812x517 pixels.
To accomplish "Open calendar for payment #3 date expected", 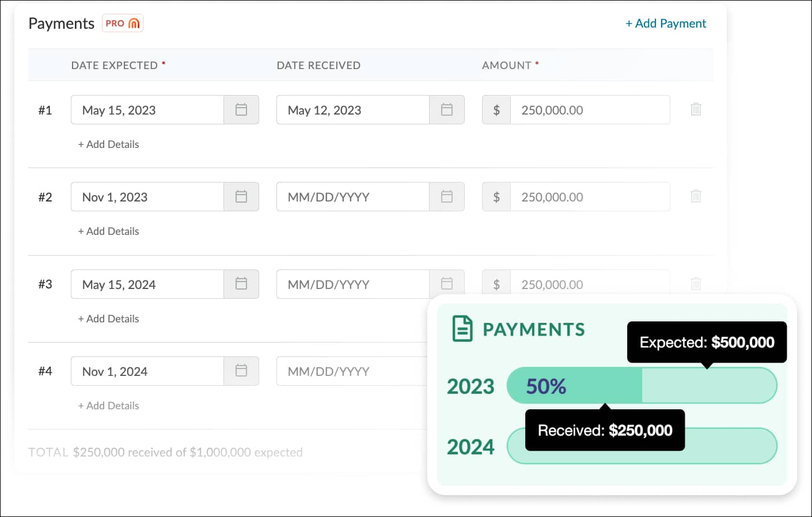I will click(x=241, y=284).
